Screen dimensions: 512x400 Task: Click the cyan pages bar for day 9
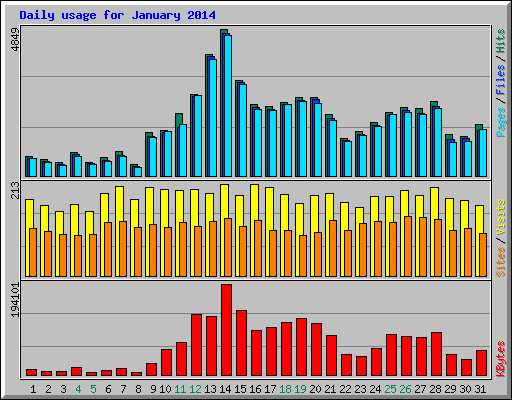tap(153, 157)
